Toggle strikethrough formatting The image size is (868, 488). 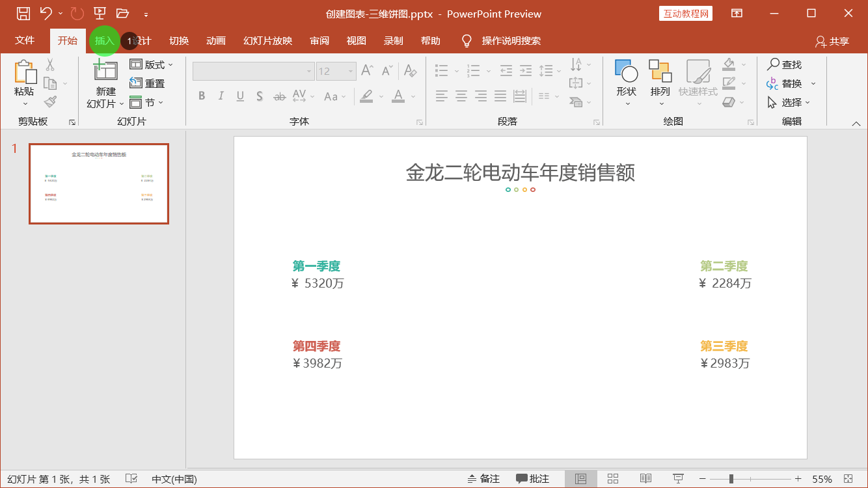(279, 96)
